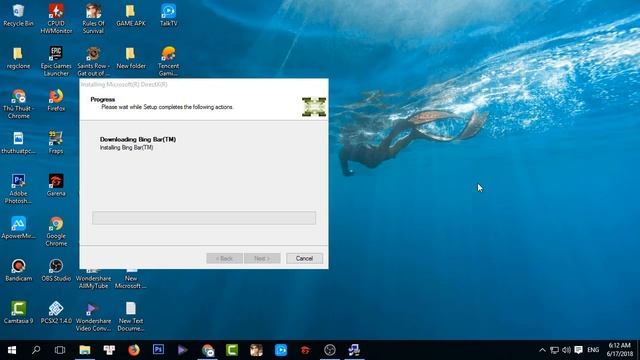Screen dimensions: 640x360
Task: Open network status in system tray
Action: [x=554, y=350]
